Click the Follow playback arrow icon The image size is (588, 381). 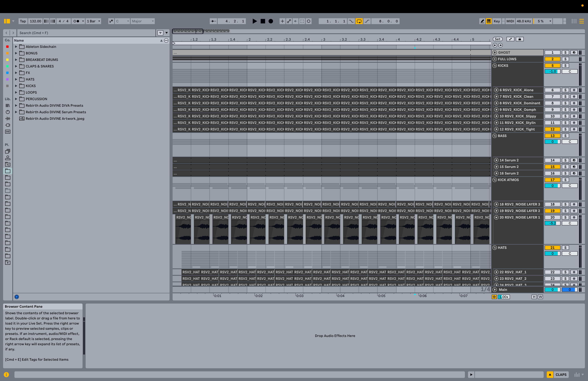pyautogui.click(x=213, y=21)
